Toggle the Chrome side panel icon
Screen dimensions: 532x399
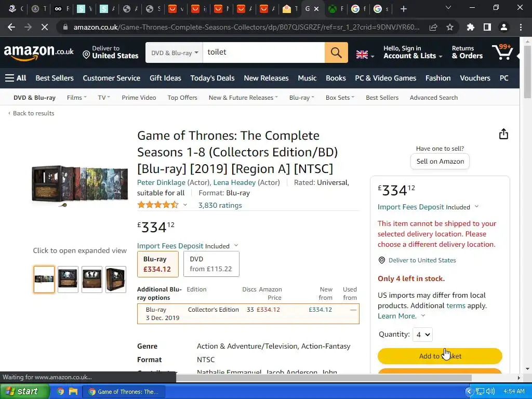tap(487, 27)
